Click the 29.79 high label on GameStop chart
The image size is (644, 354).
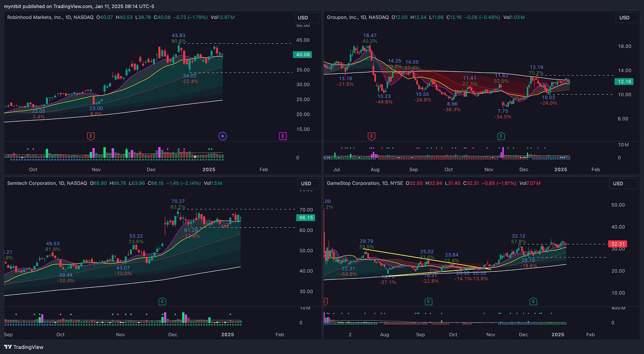point(367,241)
